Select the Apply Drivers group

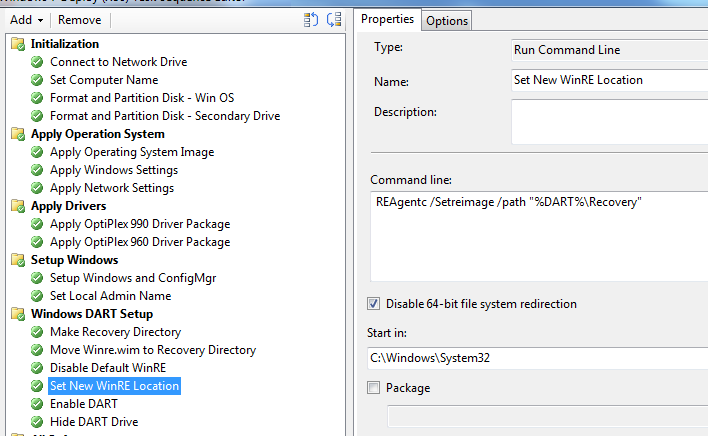(x=68, y=206)
